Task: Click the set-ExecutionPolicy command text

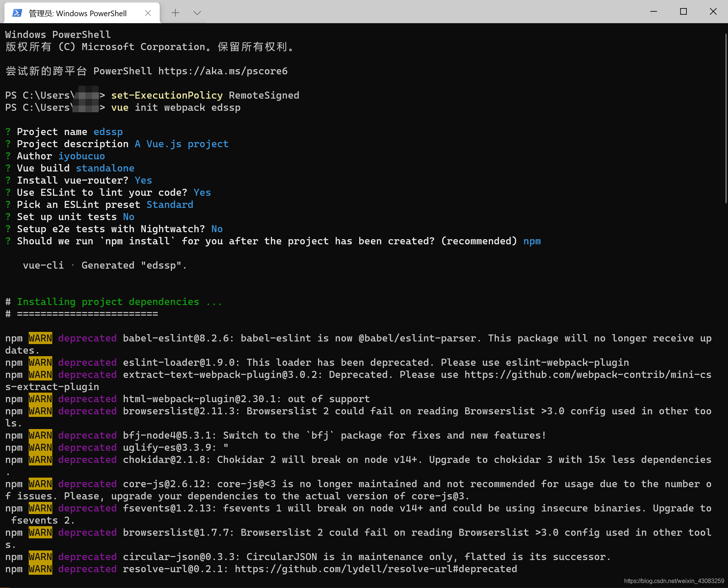Action: [167, 95]
